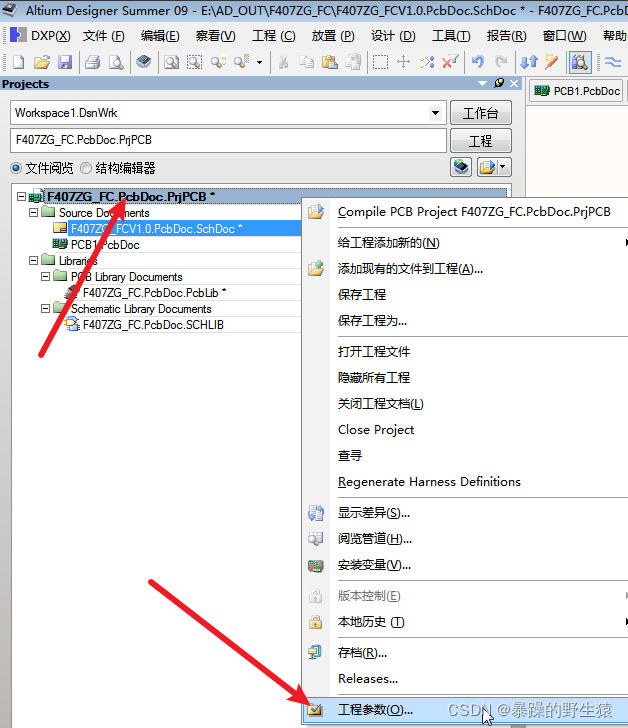Open the device/libraries view toolbar icon

pos(144,62)
